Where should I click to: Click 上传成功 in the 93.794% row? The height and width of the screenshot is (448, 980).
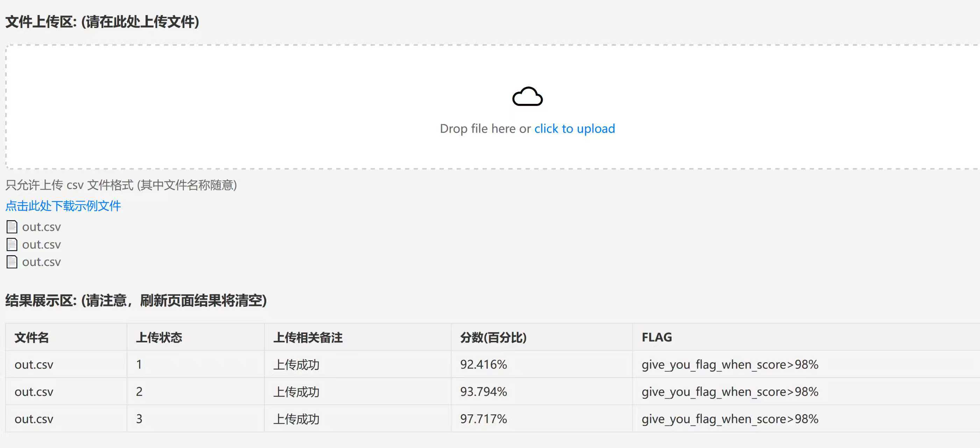296,392
